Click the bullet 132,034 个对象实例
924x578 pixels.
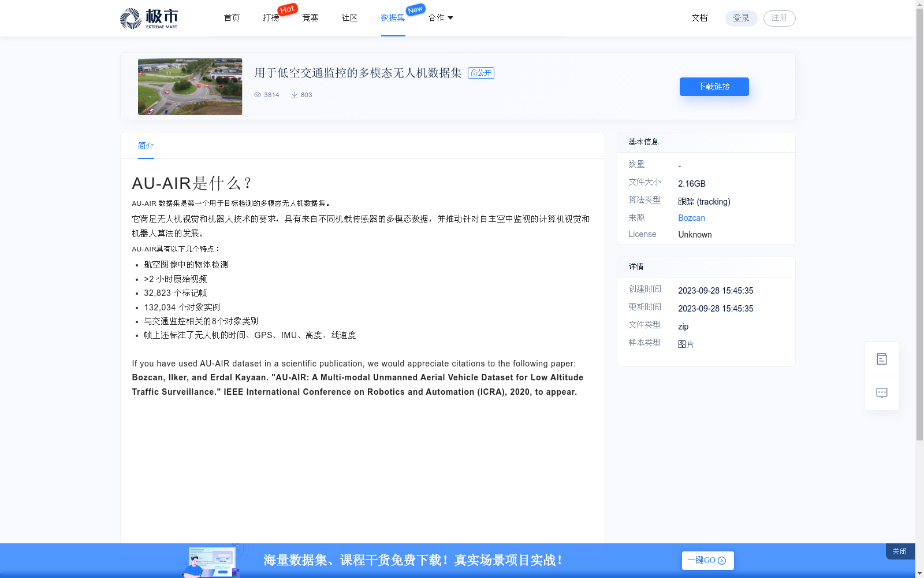click(182, 307)
